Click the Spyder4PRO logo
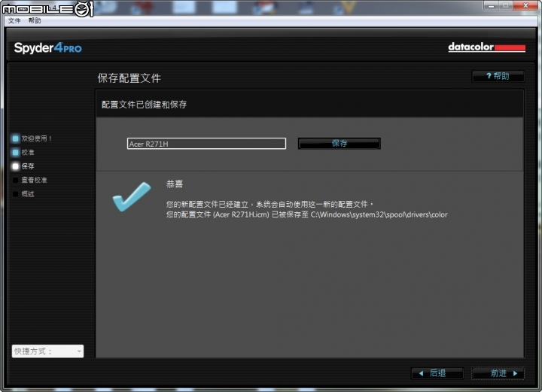Image resolution: width=542 pixels, height=392 pixels. 47,47
